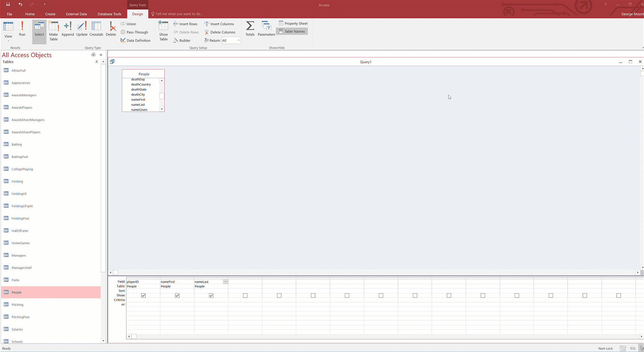Select the Make Table query type

(53, 31)
